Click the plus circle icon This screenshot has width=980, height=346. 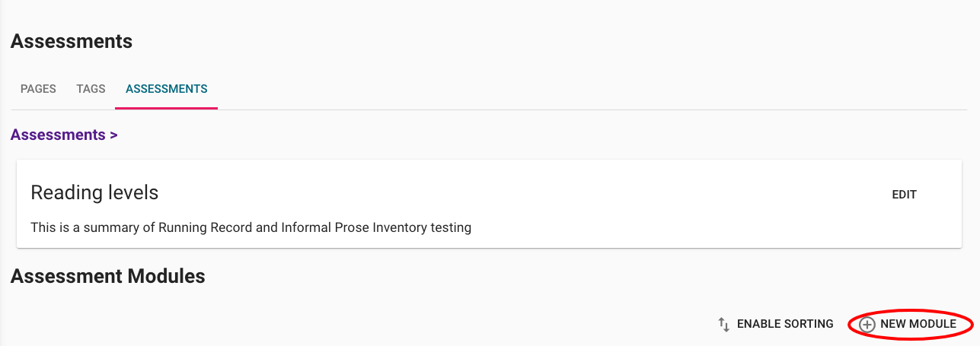(x=867, y=324)
